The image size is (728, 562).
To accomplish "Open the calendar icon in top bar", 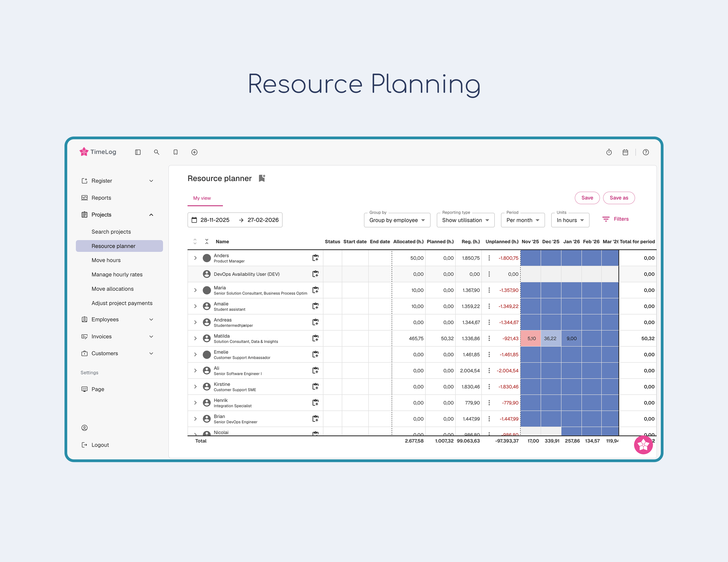I will pos(625,152).
